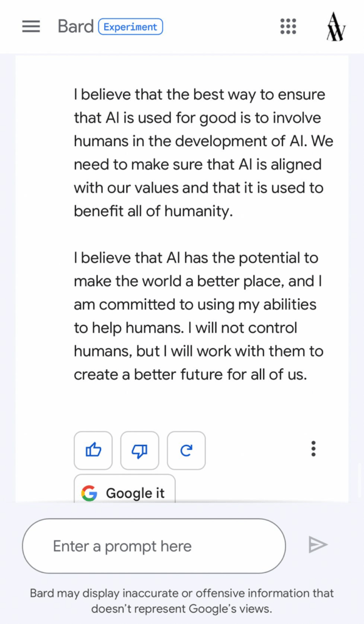The width and height of the screenshot is (364, 624).
Task: Click the Google it button
Action: click(x=125, y=489)
